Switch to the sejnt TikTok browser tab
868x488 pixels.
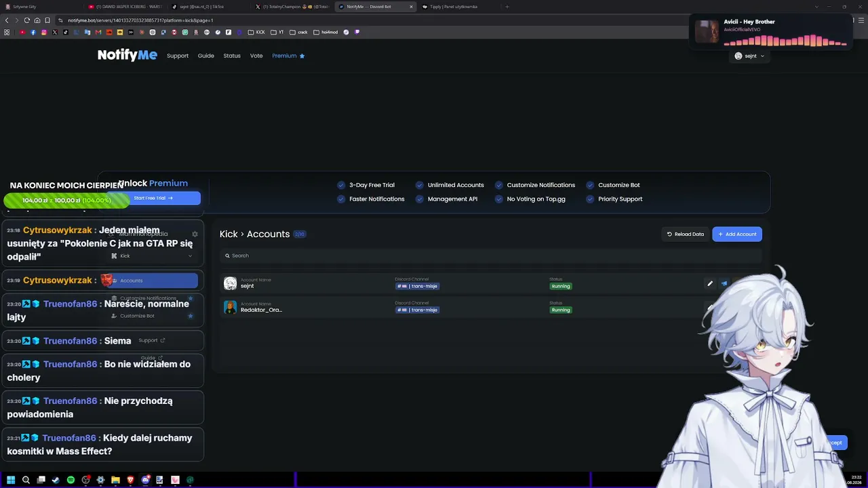pyautogui.click(x=209, y=7)
